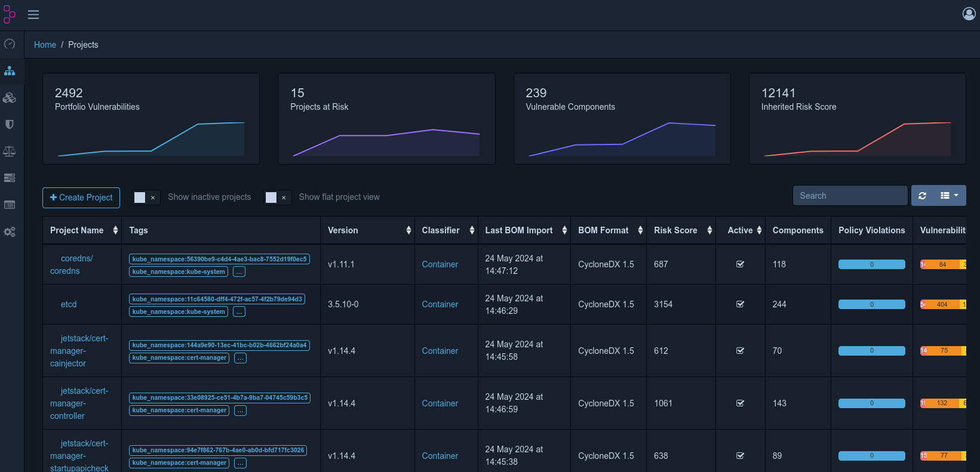Open the Vulnerabilities shield icon in sidebar

(10, 125)
